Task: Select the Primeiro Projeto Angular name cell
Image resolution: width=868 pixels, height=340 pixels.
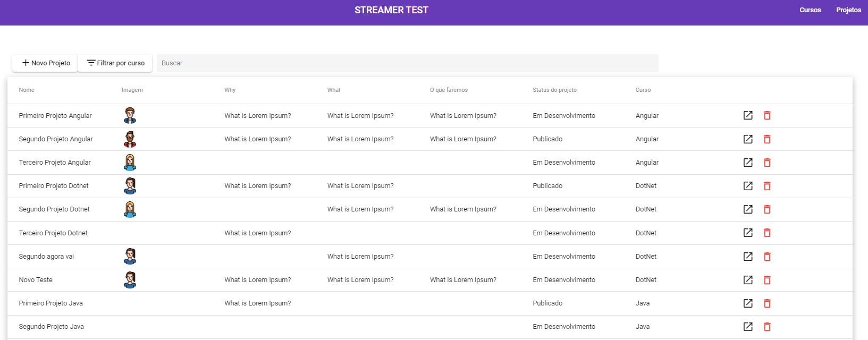Action: (x=55, y=115)
